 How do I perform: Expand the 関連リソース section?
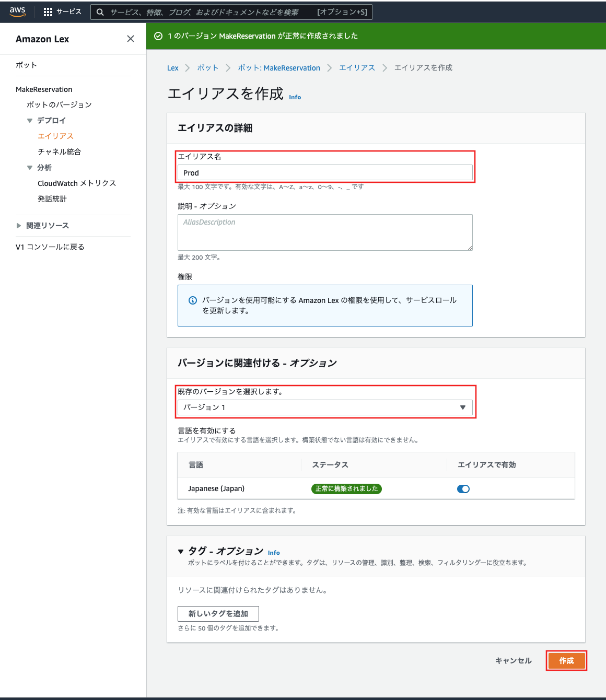coord(19,226)
